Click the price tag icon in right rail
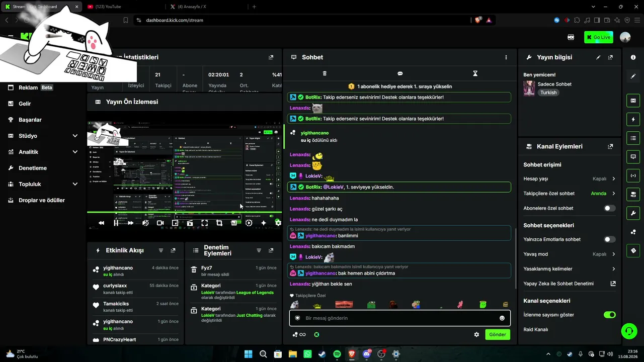Screen dimensions: 644x362 point(633,250)
